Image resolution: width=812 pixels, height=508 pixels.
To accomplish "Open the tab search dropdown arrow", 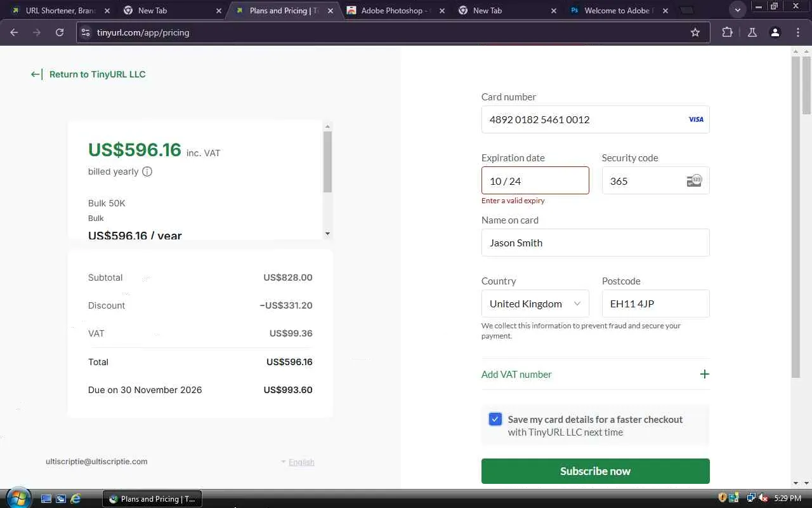I will (x=737, y=10).
